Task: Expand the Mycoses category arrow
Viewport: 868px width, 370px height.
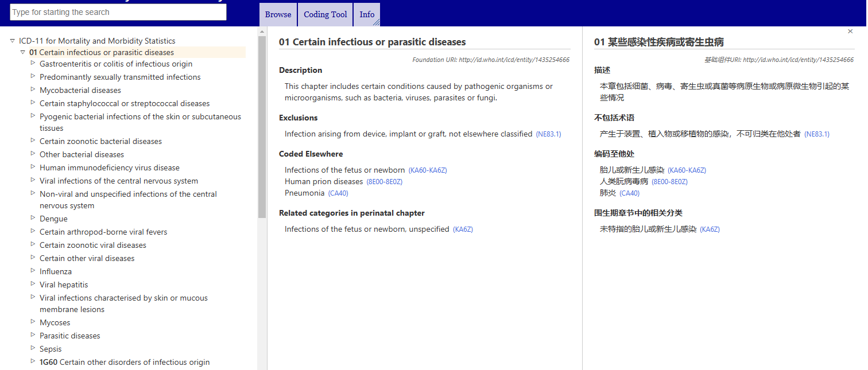Action: 33,322
